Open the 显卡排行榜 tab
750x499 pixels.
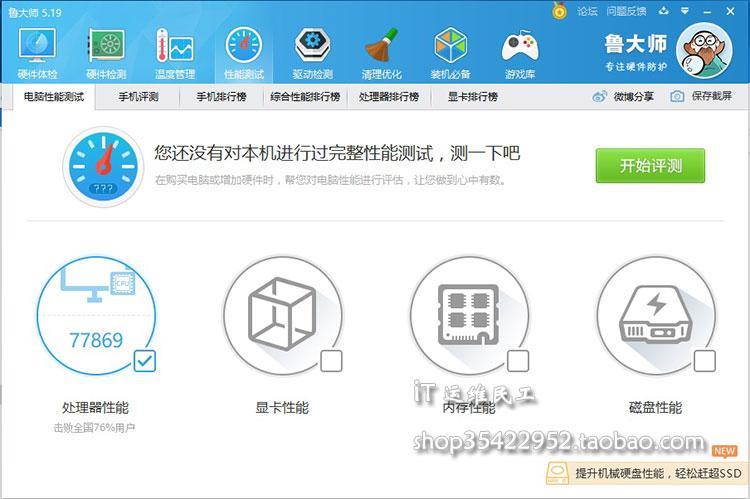472,97
